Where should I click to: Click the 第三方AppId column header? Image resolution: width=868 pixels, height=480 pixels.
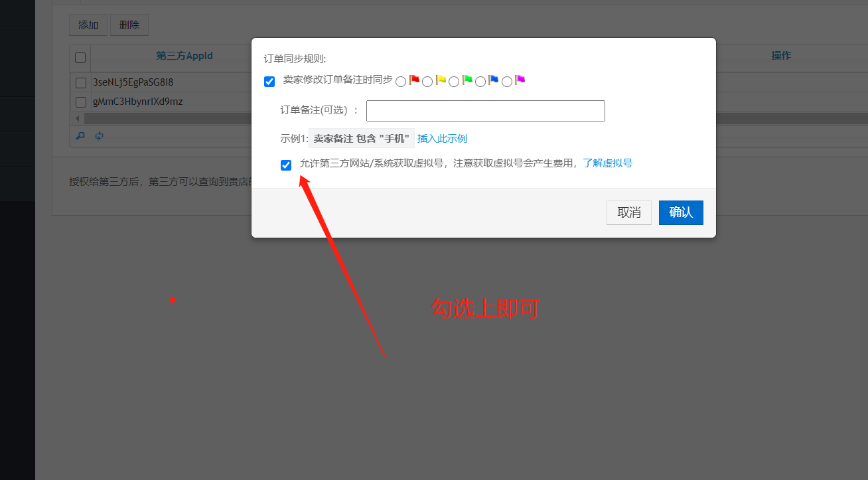184,56
